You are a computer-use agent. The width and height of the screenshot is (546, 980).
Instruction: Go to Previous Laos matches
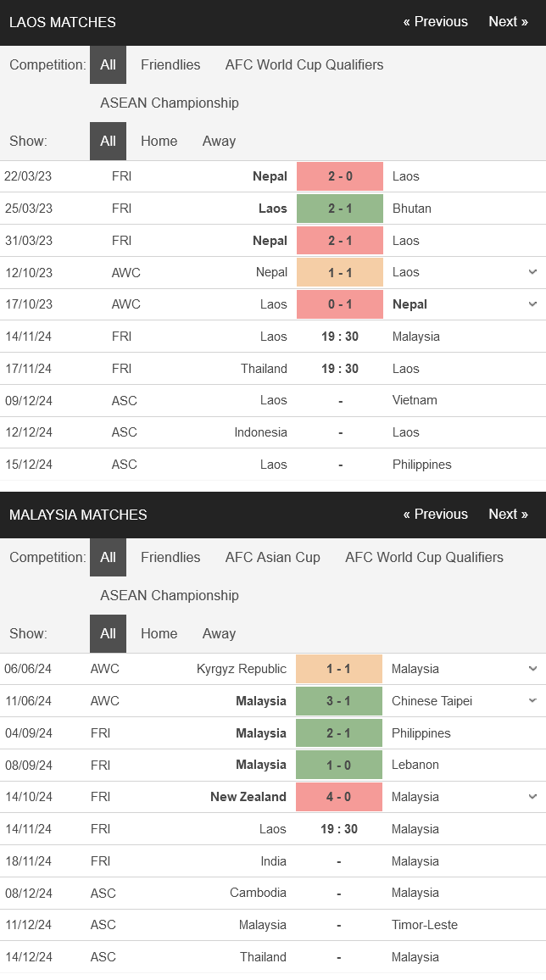point(436,22)
